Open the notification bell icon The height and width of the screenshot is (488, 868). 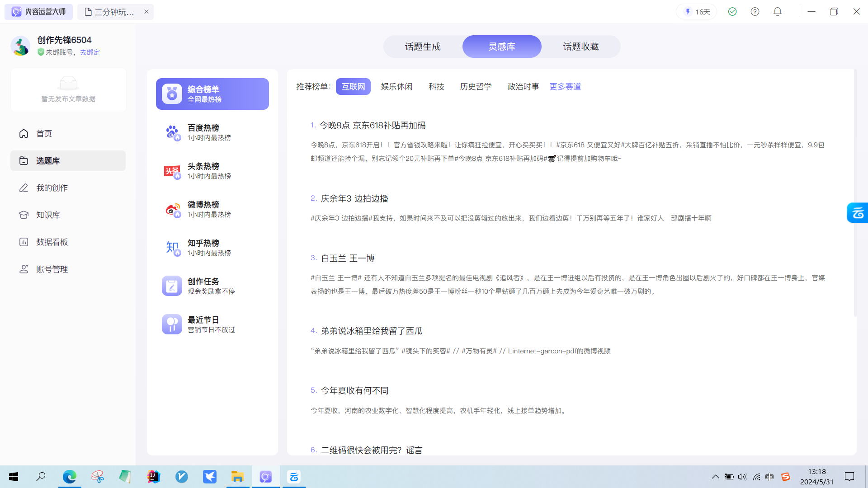[x=778, y=12]
